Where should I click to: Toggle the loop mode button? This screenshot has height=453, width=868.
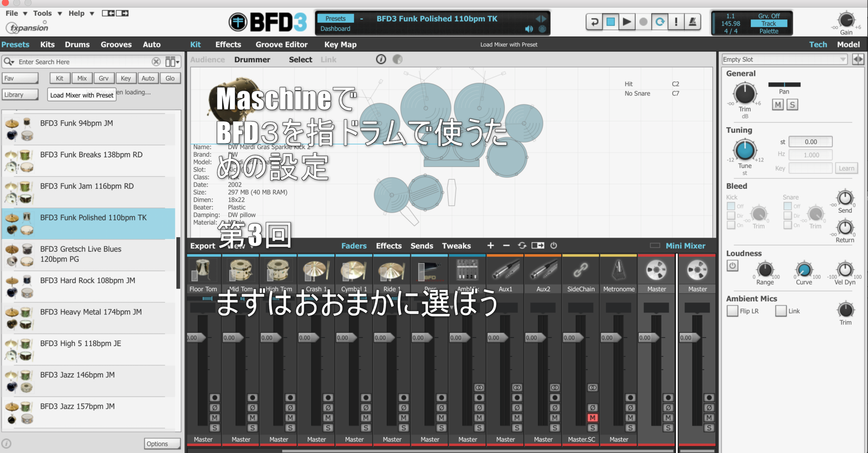660,22
